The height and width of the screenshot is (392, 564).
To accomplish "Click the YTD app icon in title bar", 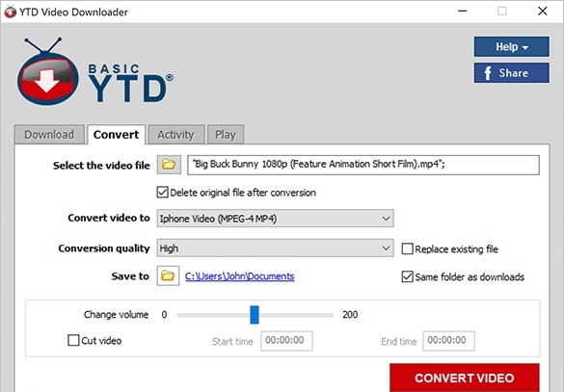I will coord(10,12).
